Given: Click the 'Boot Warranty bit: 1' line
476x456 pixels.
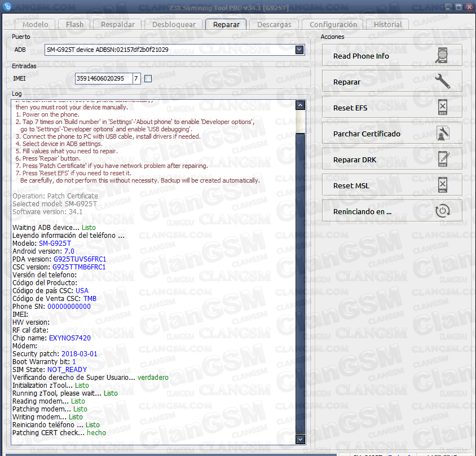Looking at the screenshot, I should click(44, 362).
